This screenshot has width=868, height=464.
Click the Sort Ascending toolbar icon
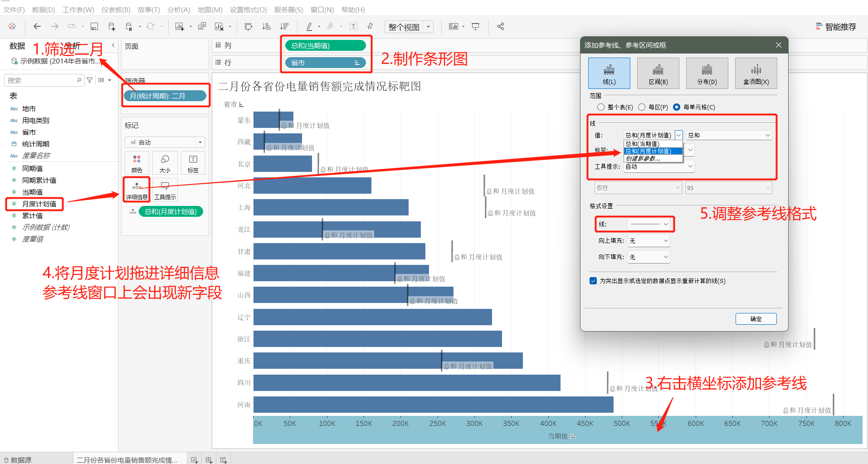[x=267, y=26]
